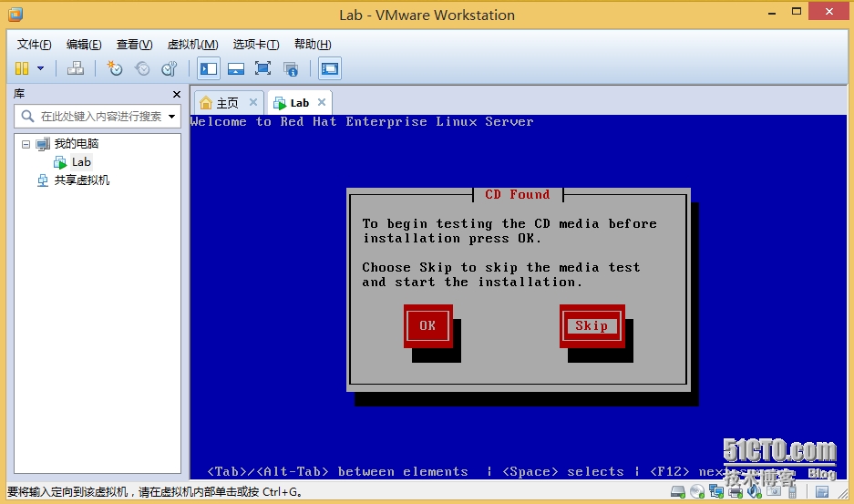Screen dimensions: 854x504
Task: Click Skip to skip media test
Action: [592, 326]
